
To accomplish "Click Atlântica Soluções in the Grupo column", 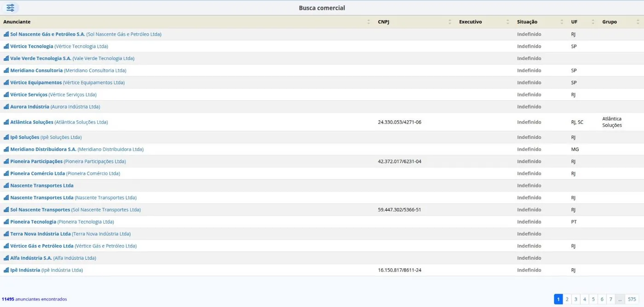I will tap(612, 122).
